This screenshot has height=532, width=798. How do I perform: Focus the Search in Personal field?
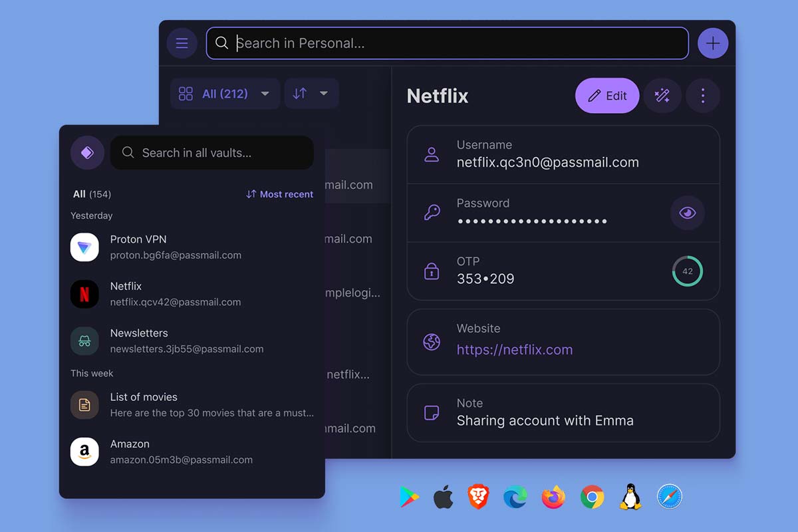(x=447, y=44)
